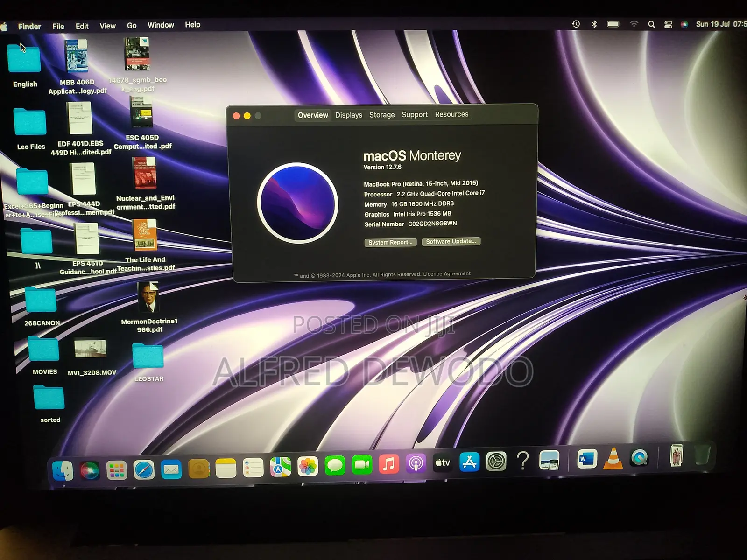The height and width of the screenshot is (560, 747).
Task: Select the Leo Files desktop folder
Action: pos(30,129)
